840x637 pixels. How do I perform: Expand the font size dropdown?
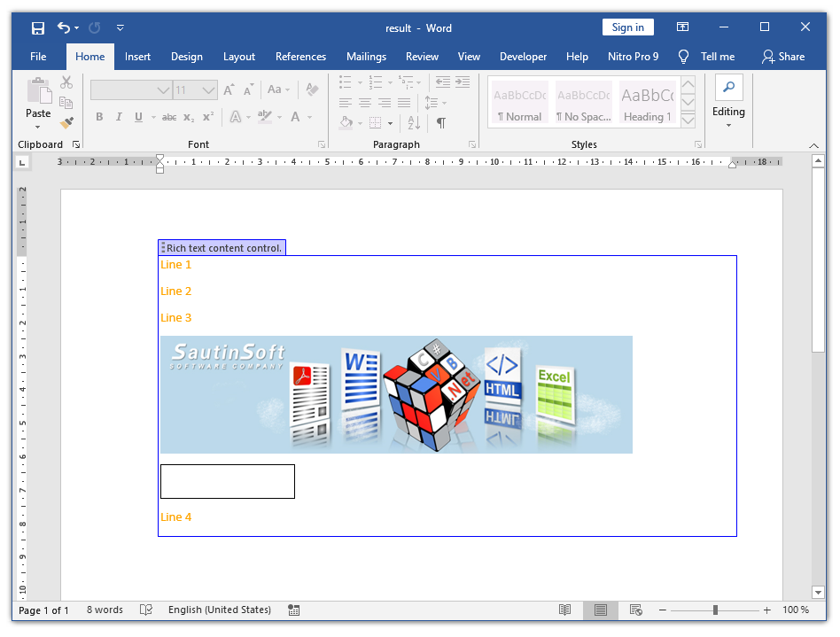coord(208,90)
